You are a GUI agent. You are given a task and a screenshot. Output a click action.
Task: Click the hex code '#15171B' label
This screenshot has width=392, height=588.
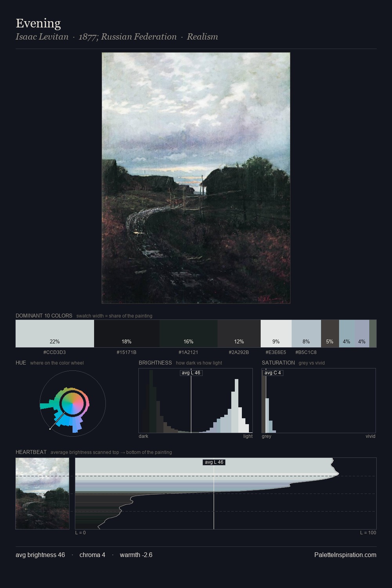pos(127,352)
